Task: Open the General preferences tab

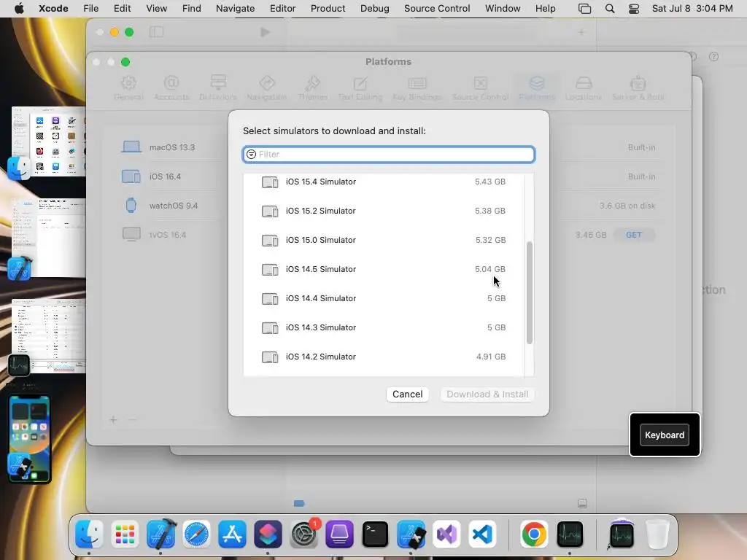Action: point(128,88)
